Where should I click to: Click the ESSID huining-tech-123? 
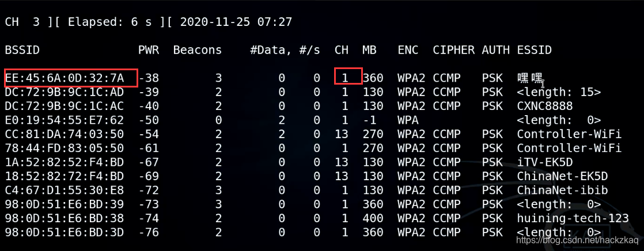(573, 218)
